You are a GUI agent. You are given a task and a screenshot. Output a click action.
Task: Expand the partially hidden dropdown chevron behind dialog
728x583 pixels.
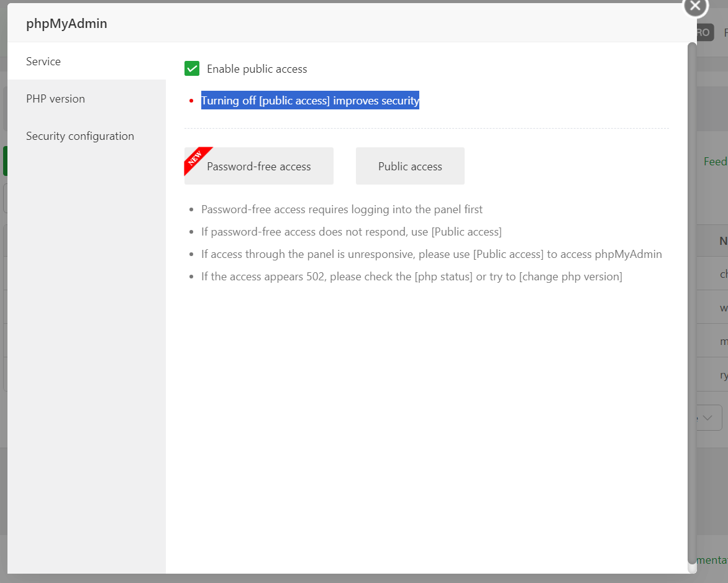tap(708, 418)
